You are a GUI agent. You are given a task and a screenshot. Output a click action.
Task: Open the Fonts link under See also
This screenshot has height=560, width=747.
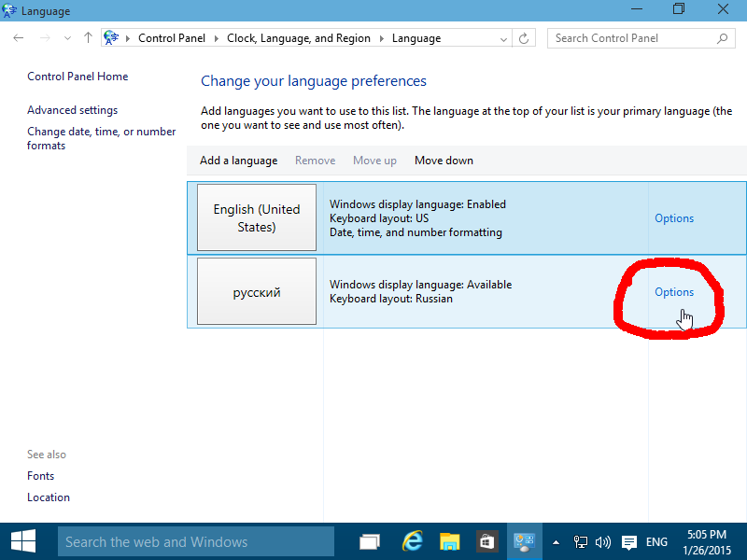(x=40, y=476)
